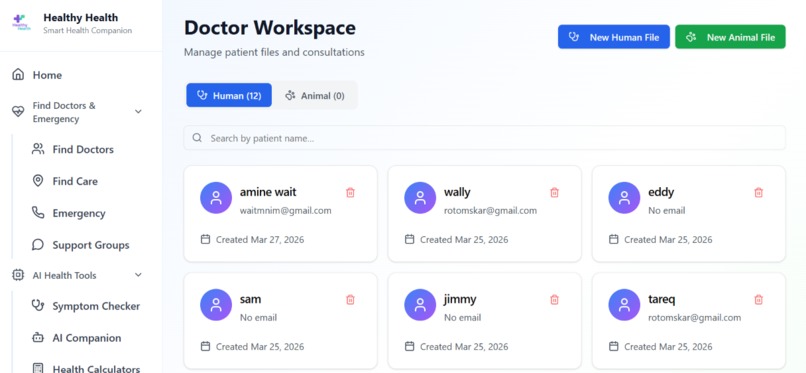Collapse the Find Doctors & Emergency section chevron

pos(138,111)
